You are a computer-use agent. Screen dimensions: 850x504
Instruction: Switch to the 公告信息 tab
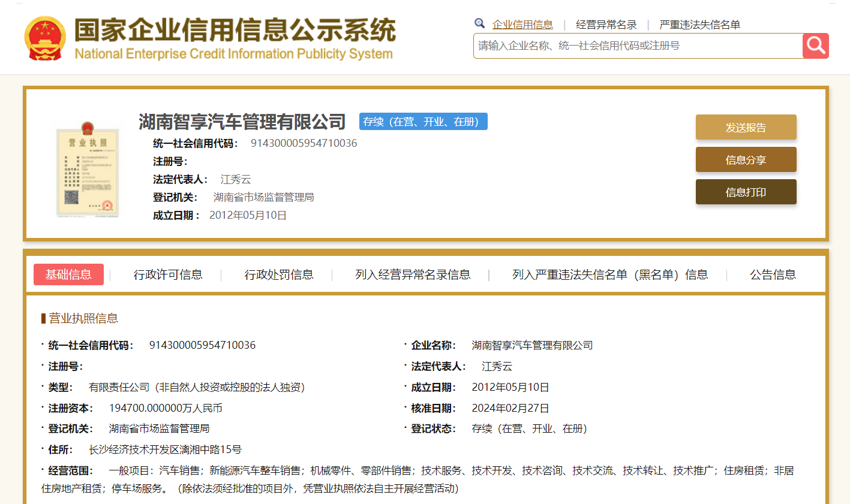pos(773,274)
